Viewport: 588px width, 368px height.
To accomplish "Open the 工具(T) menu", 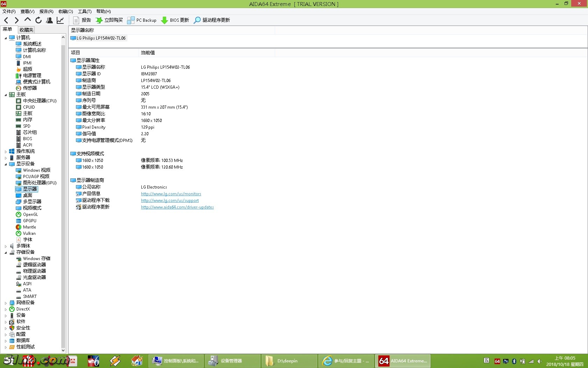I will coord(84,12).
